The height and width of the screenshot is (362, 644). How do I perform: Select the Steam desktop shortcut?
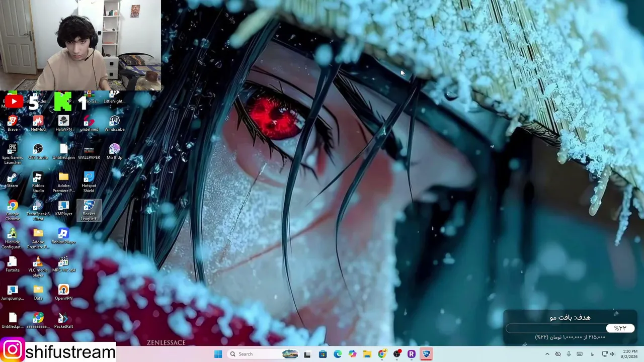point(13,180)
